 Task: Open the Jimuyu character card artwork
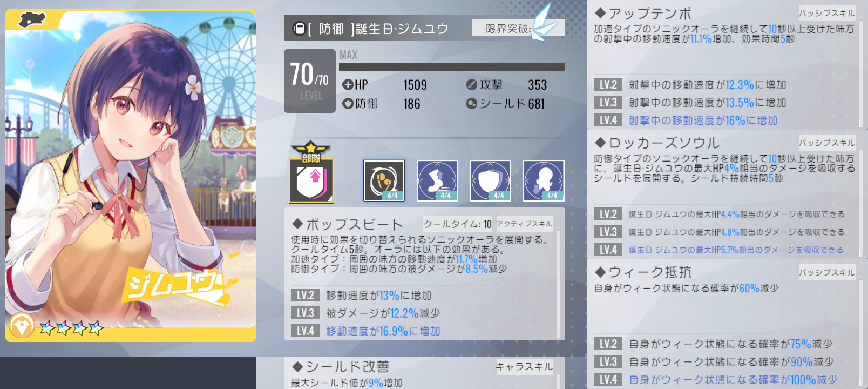[x=131, y=176]
